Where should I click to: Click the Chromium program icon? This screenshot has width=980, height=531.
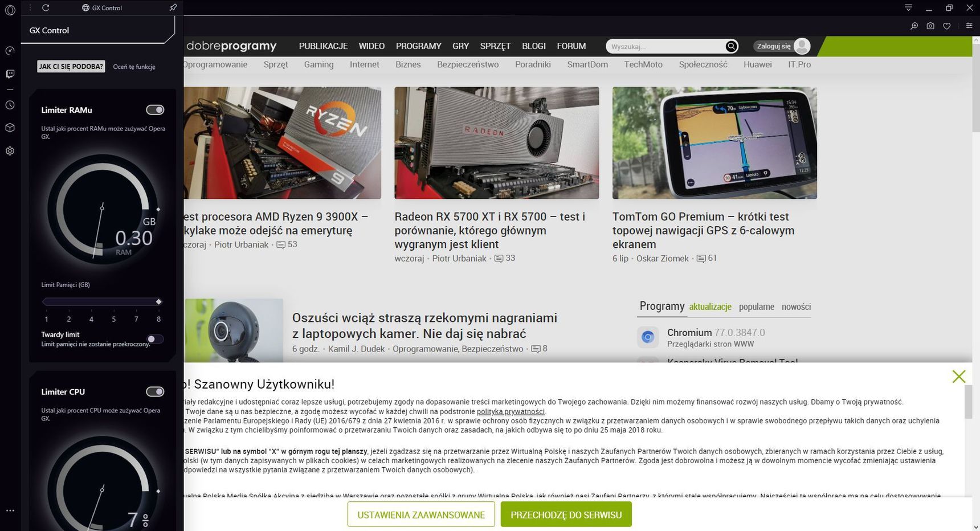648,337
